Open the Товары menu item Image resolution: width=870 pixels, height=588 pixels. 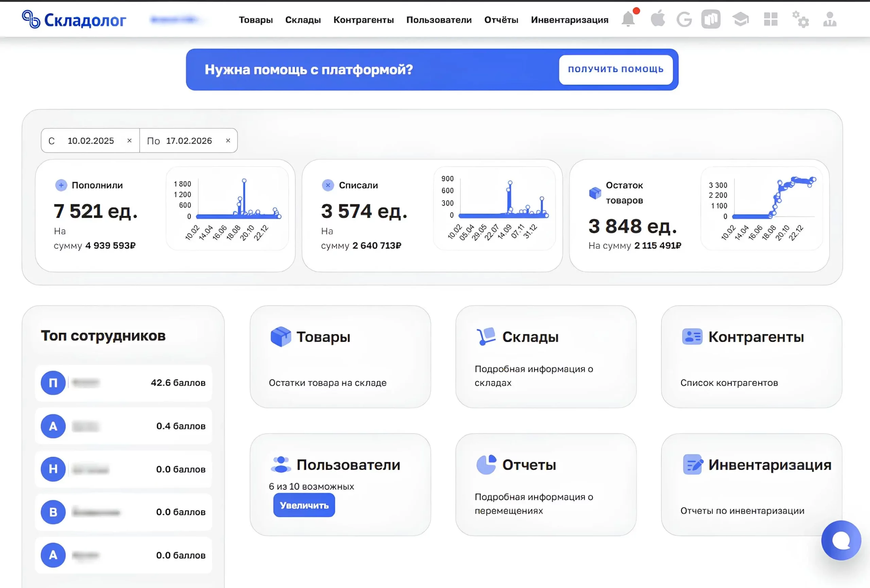pos(256,20)
